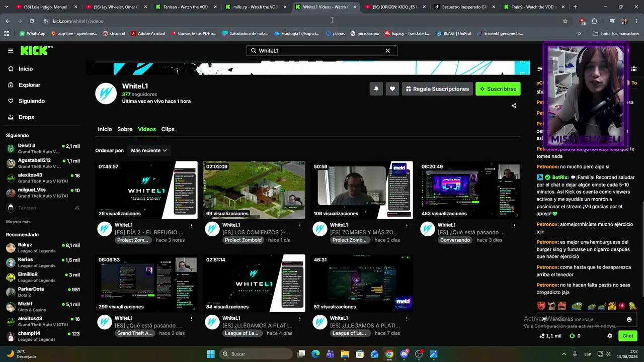The height and width of the screenshot is (362, 644).
Task: Open Discord from the taskbar
Action: [x=404, y=354]
